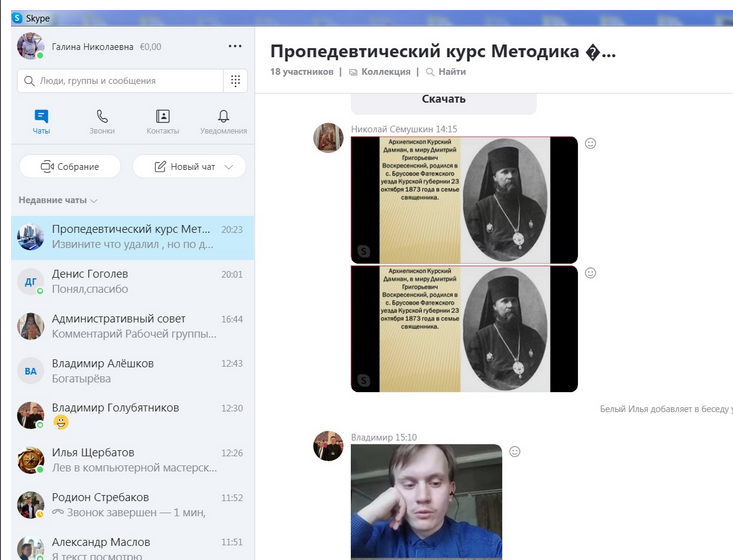Screen dimensions: 733x560
Task: Click the Николай Сёмушкин 14:15 sender label
Action: (404, 129)
